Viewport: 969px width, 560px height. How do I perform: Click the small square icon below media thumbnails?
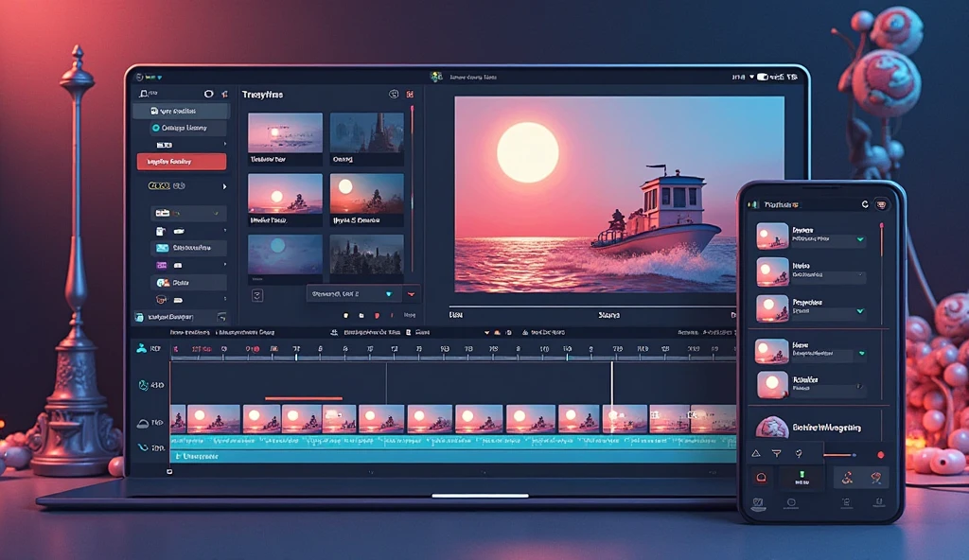pyautogui.click(x=257, y=295)
